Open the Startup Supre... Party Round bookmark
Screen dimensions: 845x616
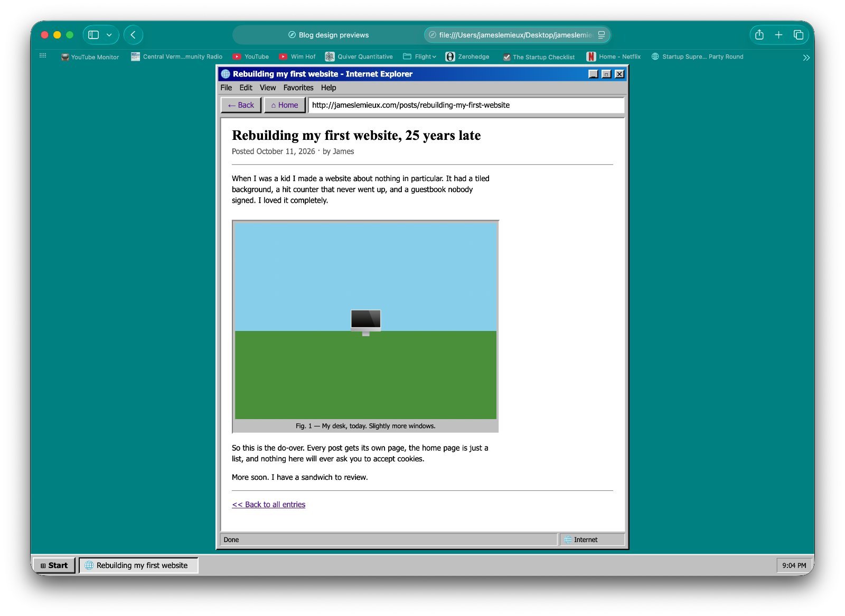click(x=697, y=56)
